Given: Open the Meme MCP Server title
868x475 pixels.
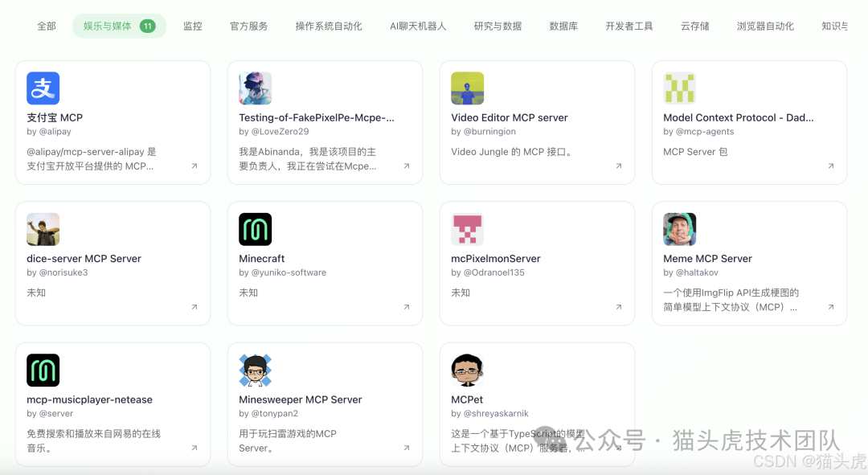Looking at the screenshot, I should [x=707, y=259].
